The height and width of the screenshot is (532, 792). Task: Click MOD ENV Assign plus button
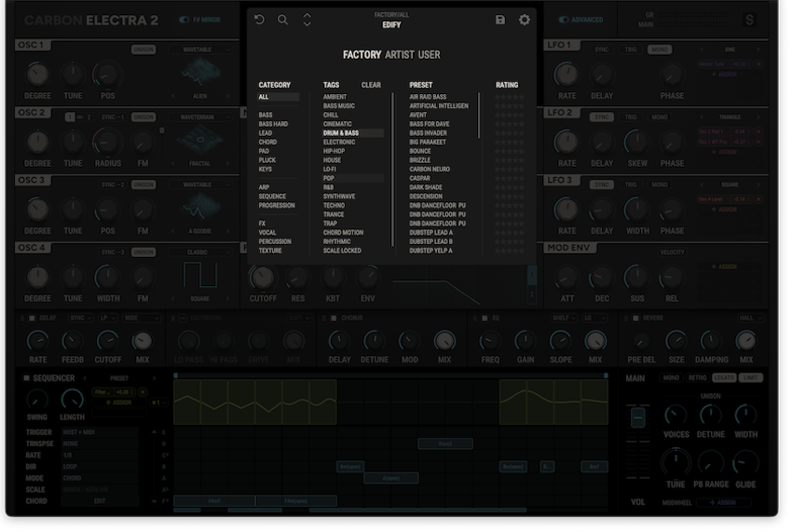point(724,266)
